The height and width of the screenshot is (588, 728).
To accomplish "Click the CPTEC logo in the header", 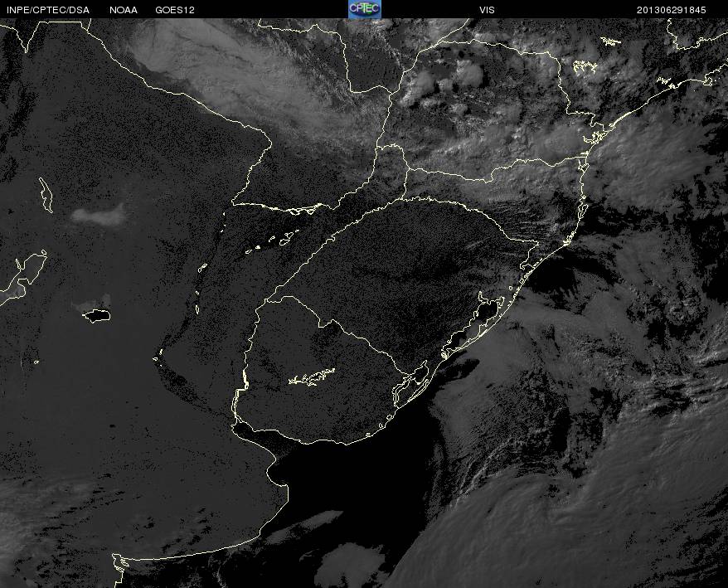I will [x=365, y=9].
